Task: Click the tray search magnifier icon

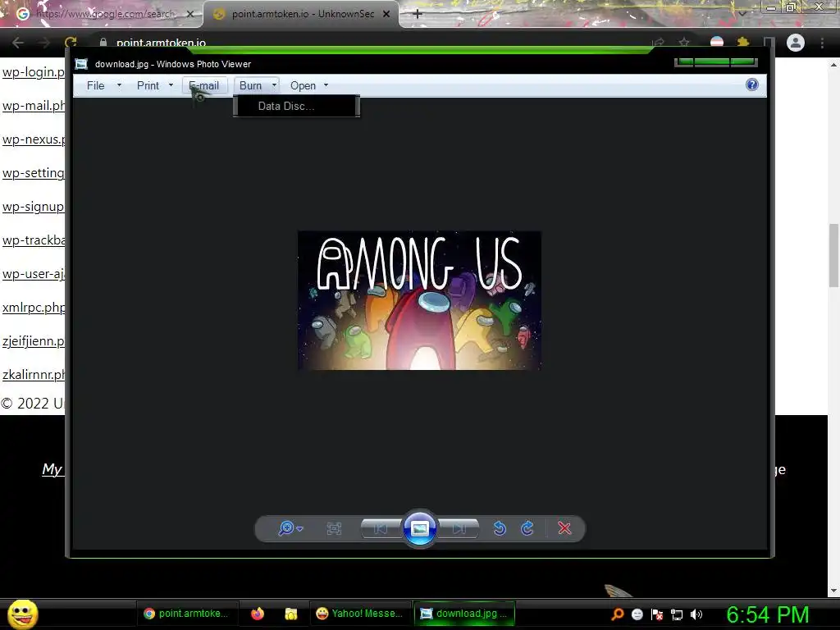Action: coord(618,614)
